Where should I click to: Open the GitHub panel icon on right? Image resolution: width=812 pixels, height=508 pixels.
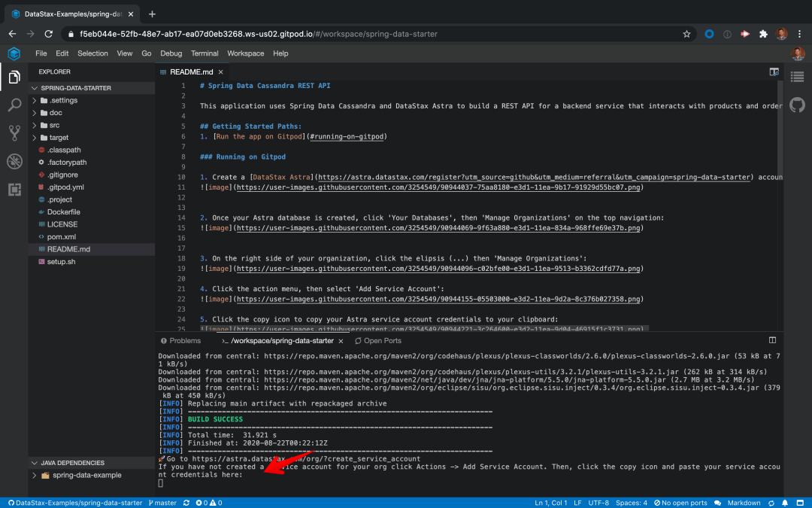click(797, 105)
